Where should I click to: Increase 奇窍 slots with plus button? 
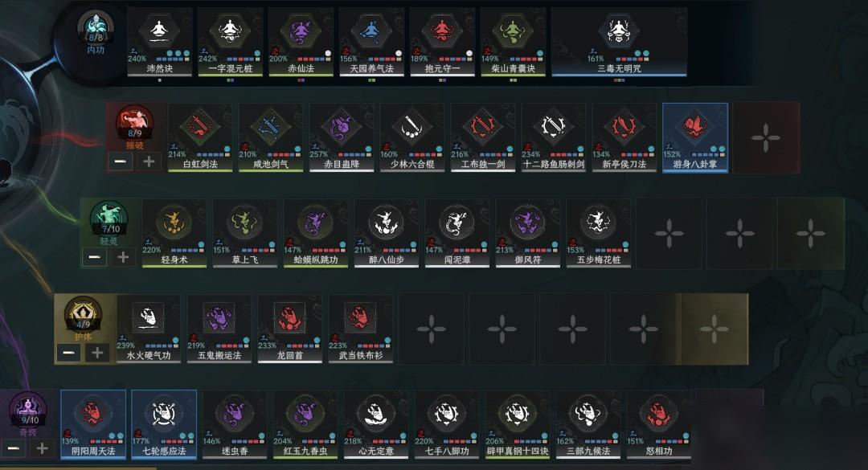(42, 448)
